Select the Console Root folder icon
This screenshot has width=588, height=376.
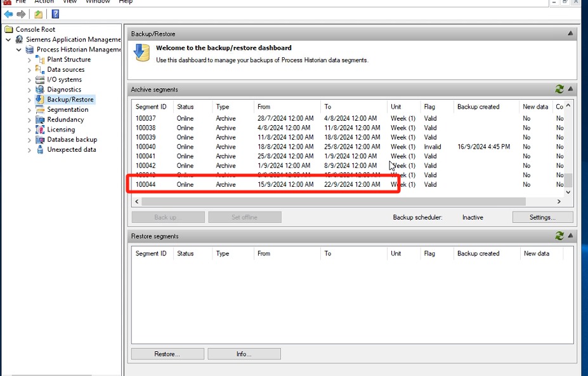(9, 29)
